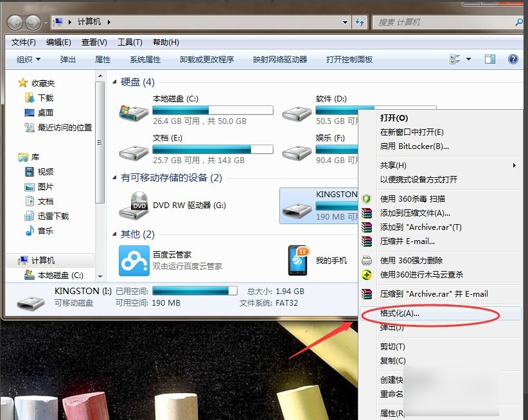Open 最近访问的位置 in navigation pane
The height and width of the screenshot is (420, 528).
tap(58, 128)
